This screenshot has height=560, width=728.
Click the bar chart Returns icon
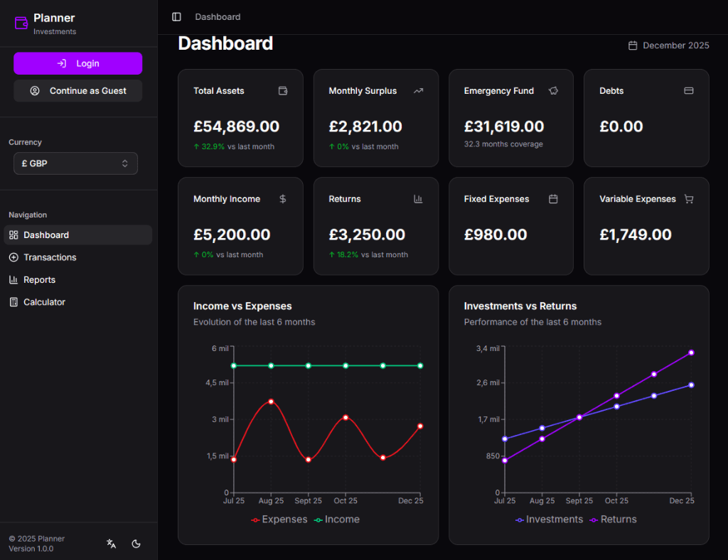(418, 199)
